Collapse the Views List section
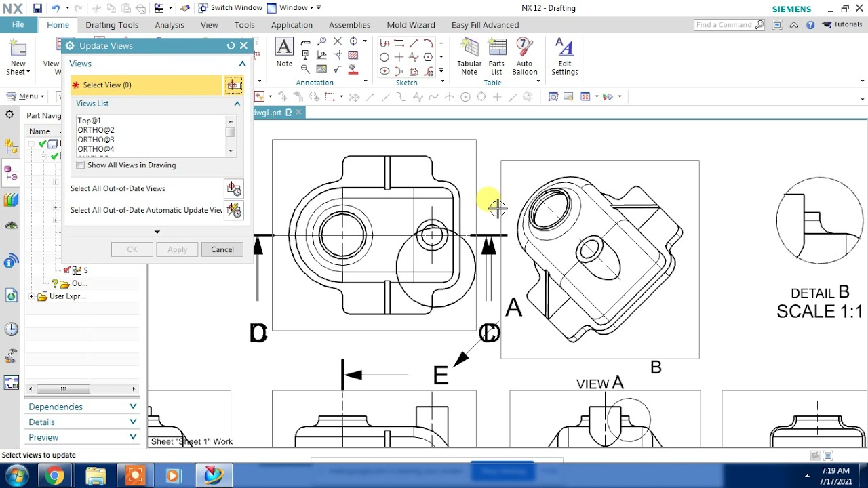 pyautogui.click(x=237, y=104)
